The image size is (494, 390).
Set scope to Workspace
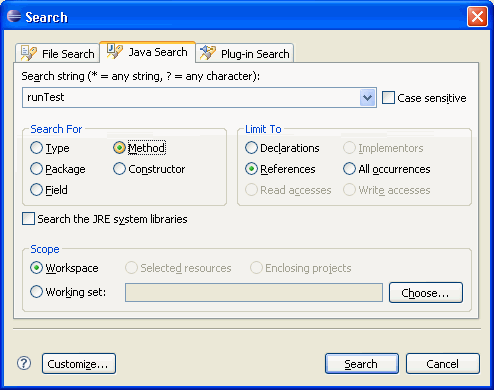(x=64, y=268)
